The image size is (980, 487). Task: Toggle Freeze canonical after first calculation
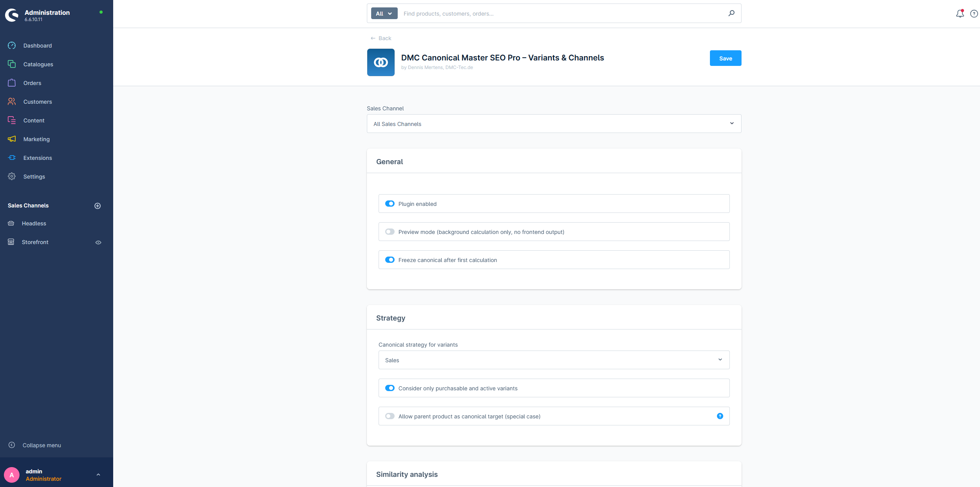click(x=390, y=260)
